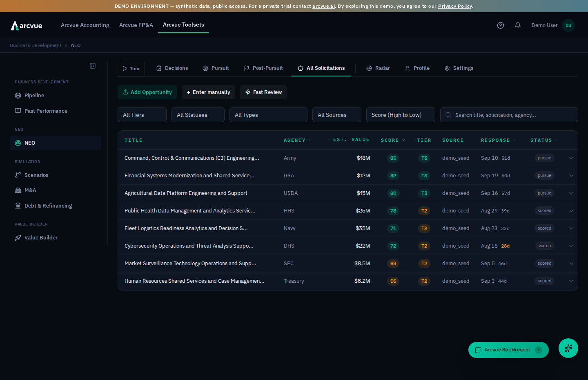
Task: Open the Profile tab
Action: click(417, 68)
